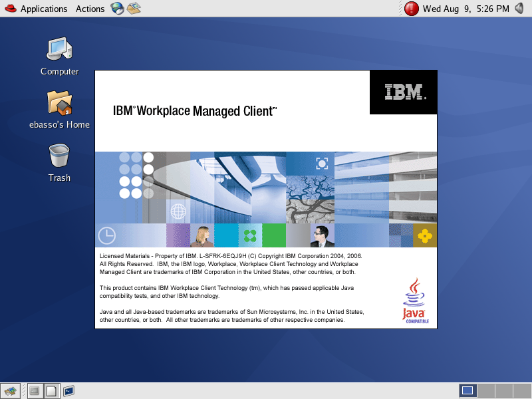The width and height of the screenshot is (532, 399).
Task: Open the volume control speaker icon
Action: click(x=520, y=8)
